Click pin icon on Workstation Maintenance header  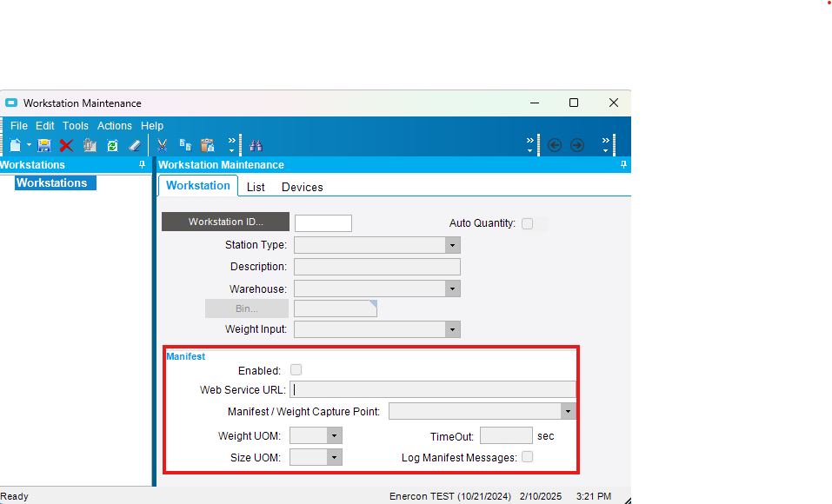click(623, 165)
